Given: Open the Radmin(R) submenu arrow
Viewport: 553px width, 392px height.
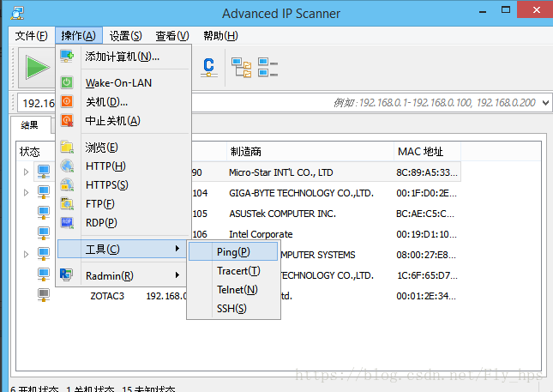Looking at the screenshot, I should 177,275.
